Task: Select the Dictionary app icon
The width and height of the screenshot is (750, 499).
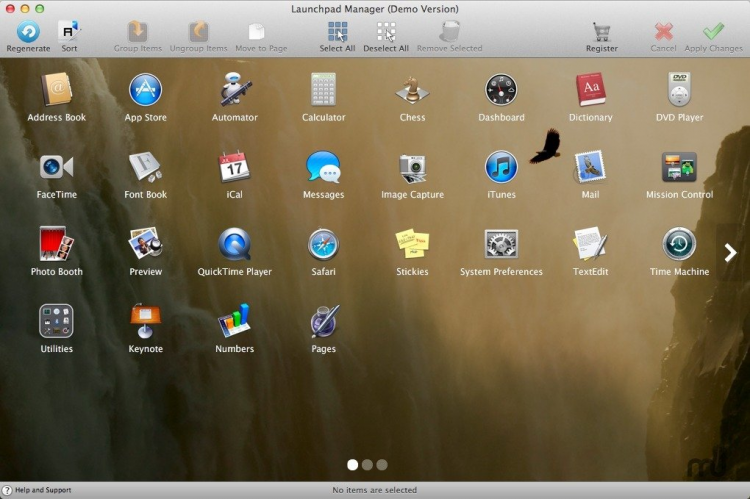Action: pyautogui.click(x=590, y=89)
